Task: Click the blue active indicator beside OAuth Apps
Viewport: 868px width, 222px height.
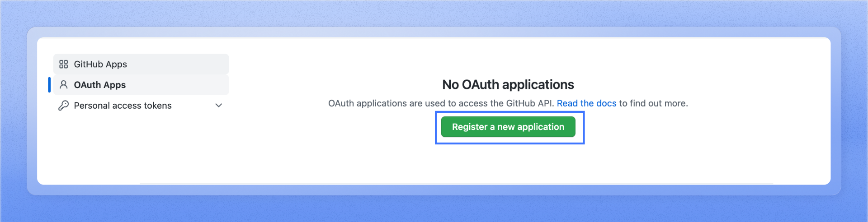Action: point(49,85)
